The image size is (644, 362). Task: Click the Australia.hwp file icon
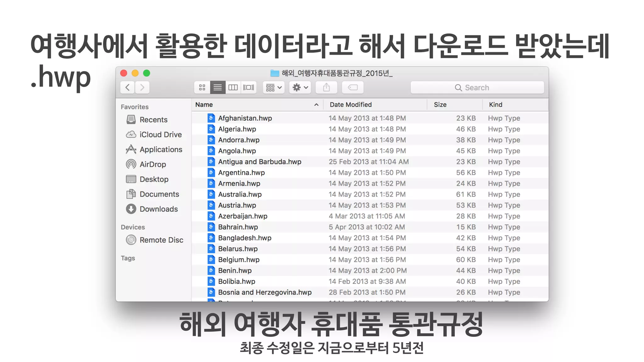[211, 194]
